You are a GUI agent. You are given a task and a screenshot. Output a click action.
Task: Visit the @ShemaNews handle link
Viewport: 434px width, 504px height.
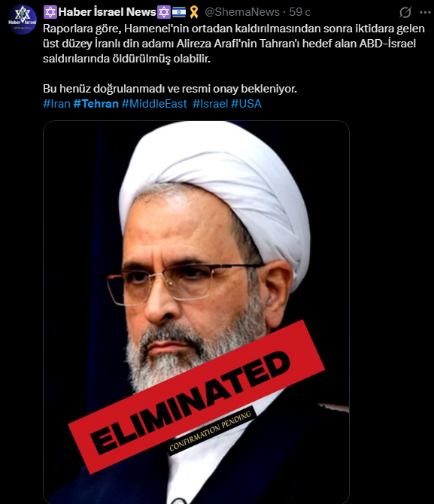(242, 12)
